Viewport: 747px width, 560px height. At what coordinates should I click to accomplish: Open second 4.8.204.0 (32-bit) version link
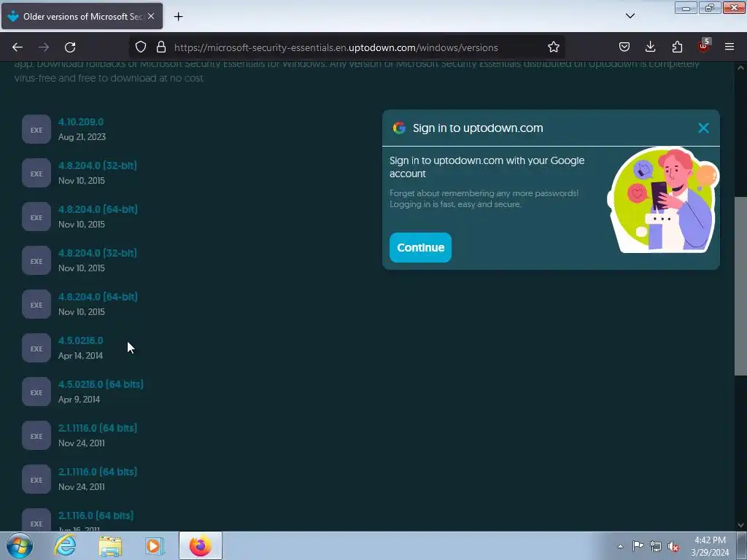tap(98, 253)
